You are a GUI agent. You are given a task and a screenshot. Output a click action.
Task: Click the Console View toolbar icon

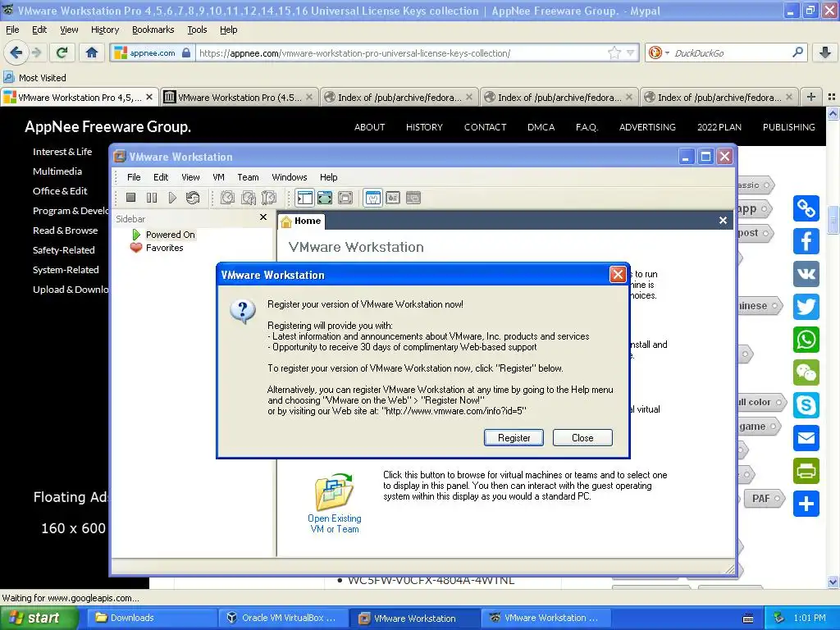click(393, 198)
